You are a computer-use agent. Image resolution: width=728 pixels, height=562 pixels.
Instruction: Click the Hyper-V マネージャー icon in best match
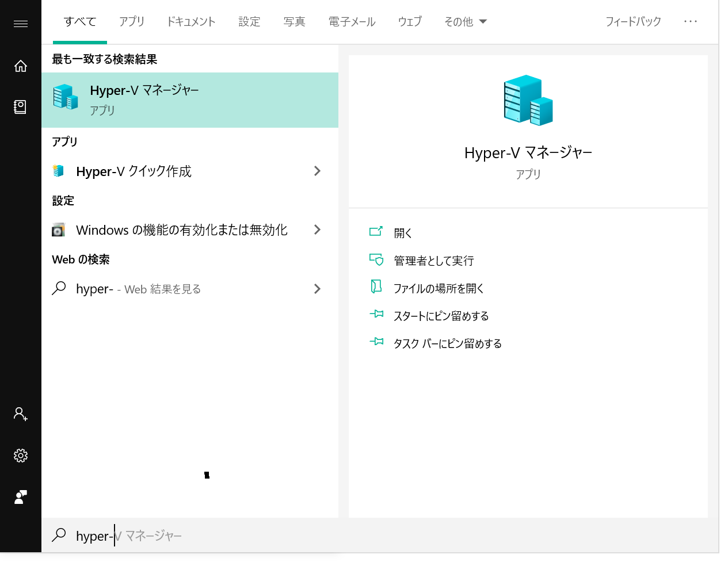pyautogui.click(x=66, y=97)
